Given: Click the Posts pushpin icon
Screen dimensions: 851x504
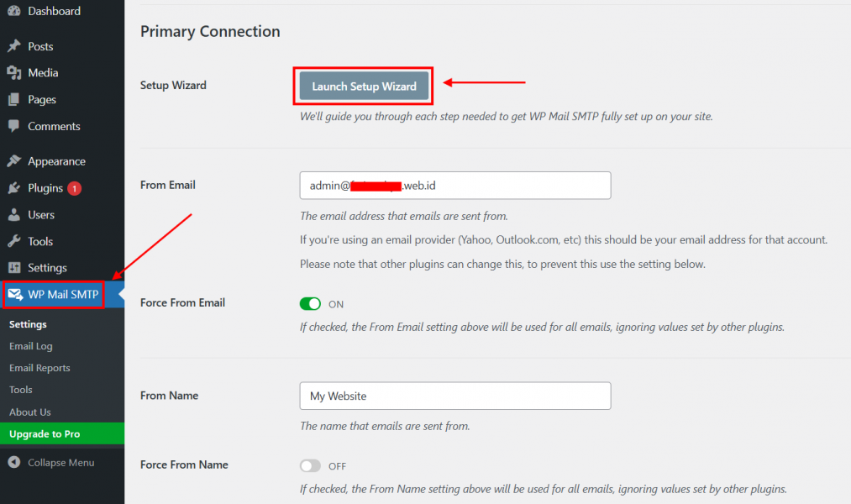Looking at the screenshot, I should [x=14, y=46].
